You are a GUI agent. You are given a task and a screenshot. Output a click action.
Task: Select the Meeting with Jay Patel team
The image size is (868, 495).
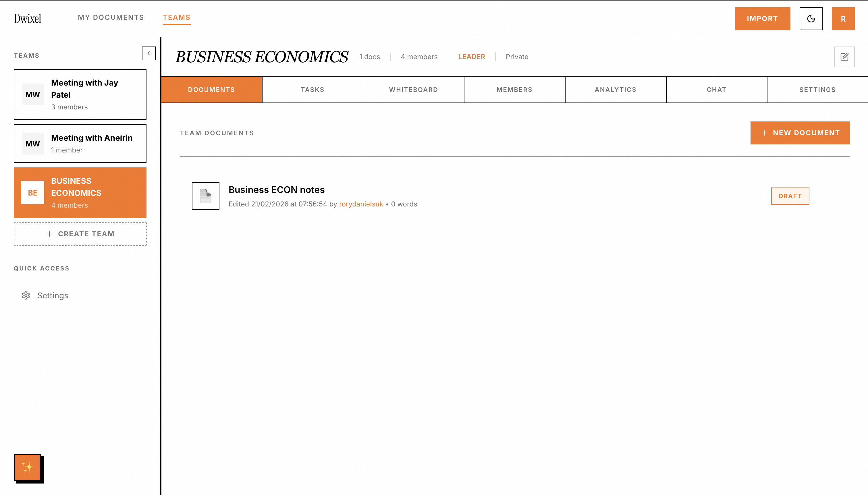click(x=80, y=94)
